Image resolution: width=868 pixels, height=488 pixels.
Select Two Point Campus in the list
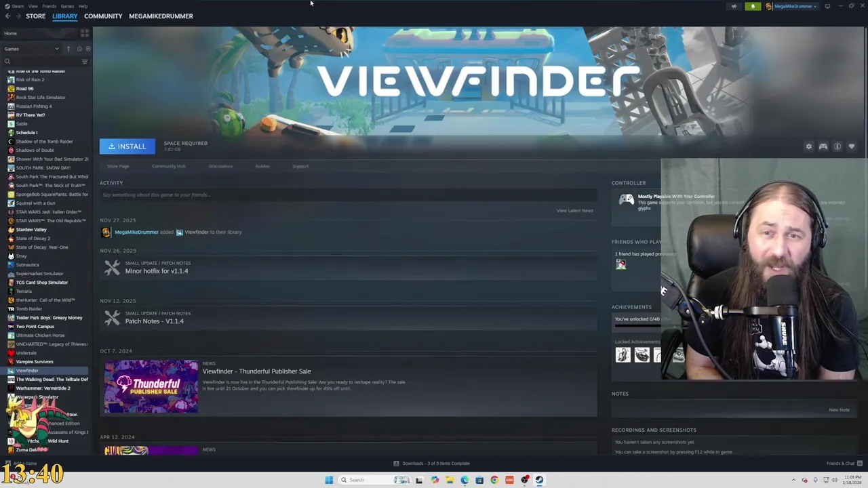tap(35, 327)
